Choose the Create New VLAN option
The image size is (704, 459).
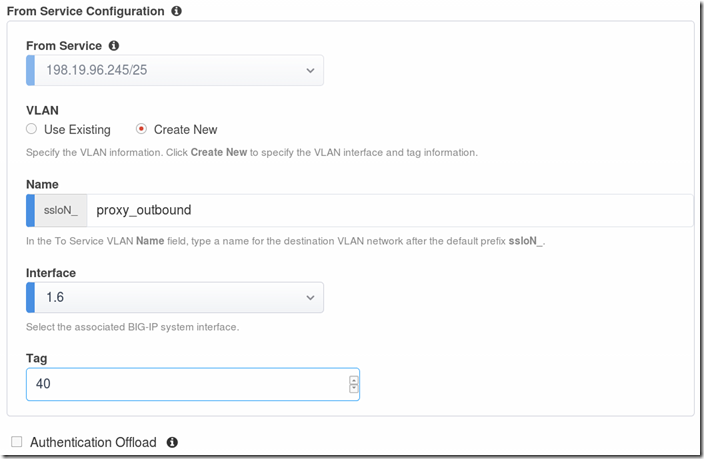[x=141, y=129]
